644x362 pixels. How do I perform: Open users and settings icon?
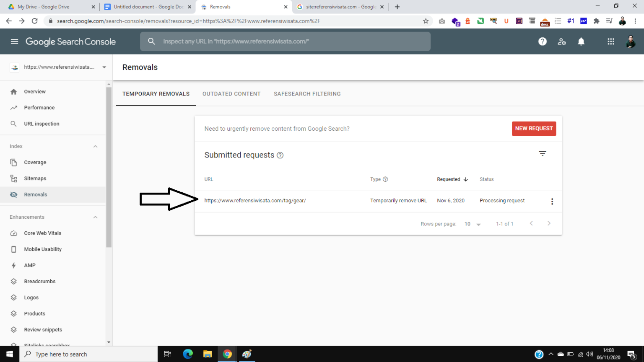561,41
